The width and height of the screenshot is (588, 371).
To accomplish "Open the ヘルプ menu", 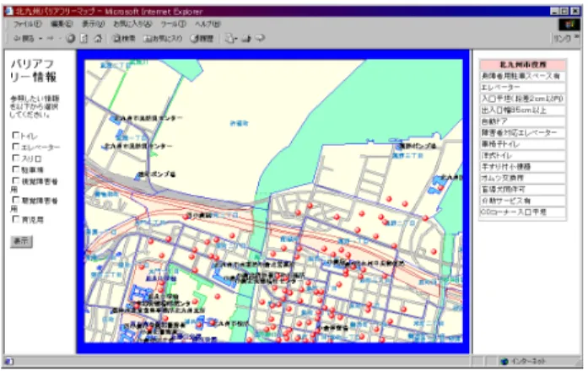I will click(x=208, y=24).
